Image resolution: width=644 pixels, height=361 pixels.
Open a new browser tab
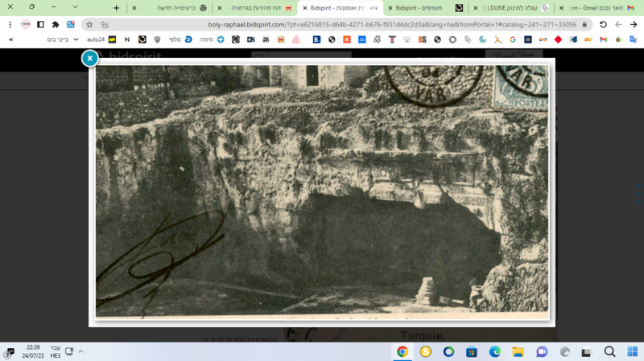coord(116,8)
